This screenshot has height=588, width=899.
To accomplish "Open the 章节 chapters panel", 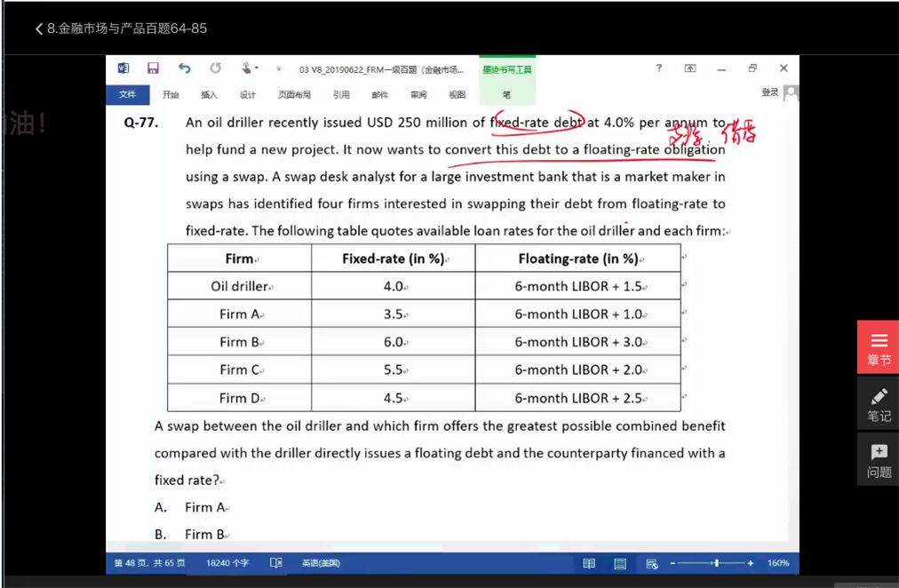I will tap(878, 347).
